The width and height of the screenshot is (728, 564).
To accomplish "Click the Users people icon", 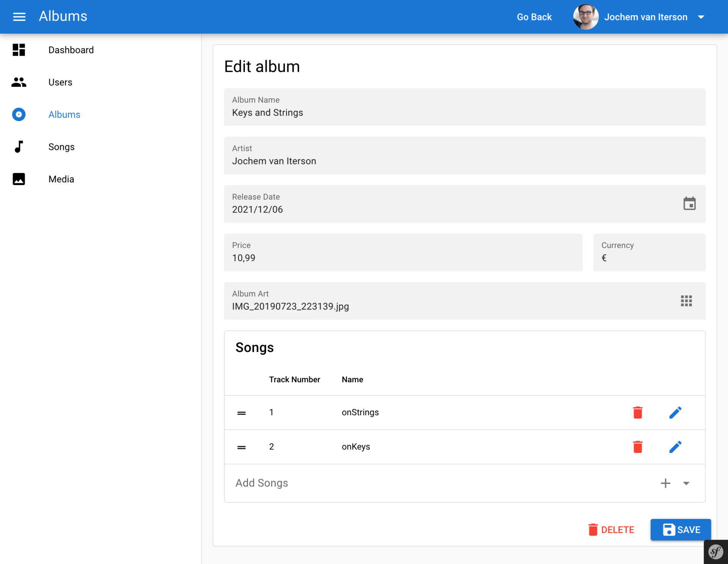I will tap(19, 82).
